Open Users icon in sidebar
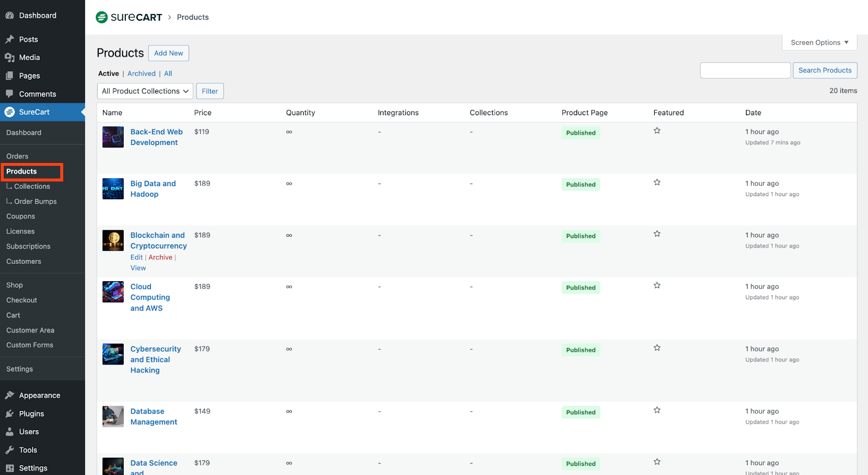This screenshot has height=475, width=868. coord(9,432)
